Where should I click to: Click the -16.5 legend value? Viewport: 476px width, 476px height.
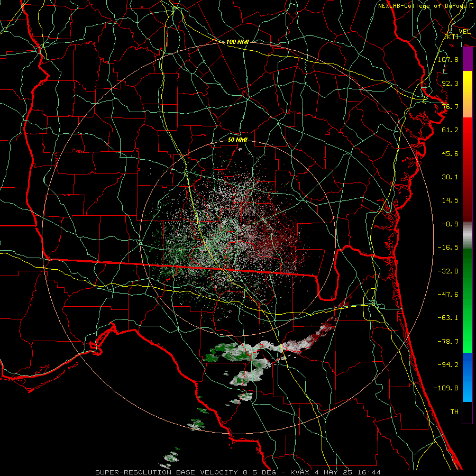[x=448, y=248]
